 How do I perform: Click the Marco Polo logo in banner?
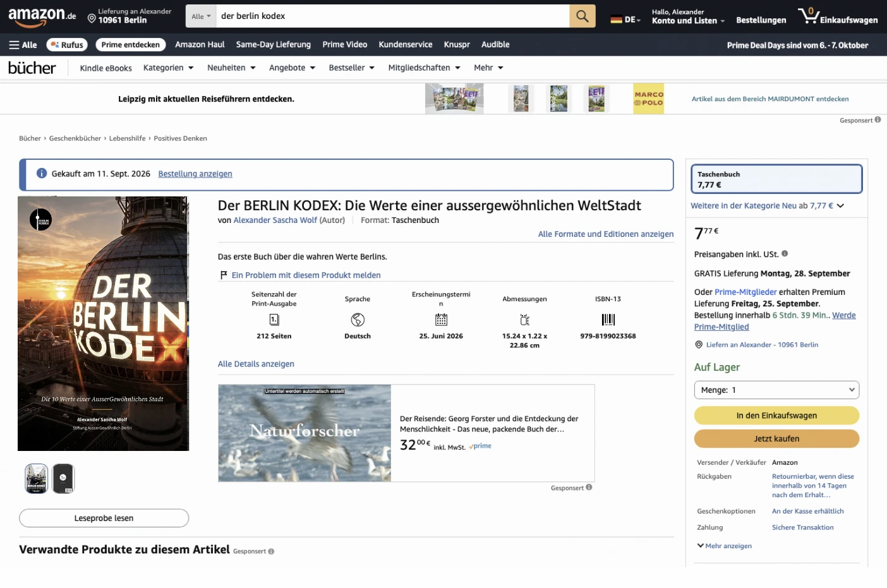click(x=648, y=99)
